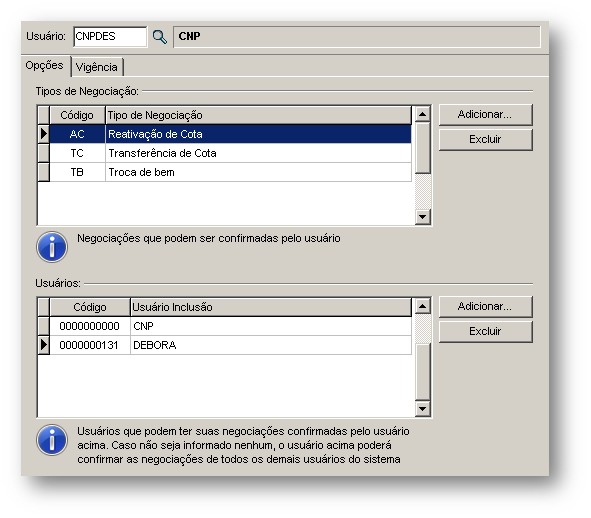The height and width of the screenshot is (518, 591).
Task: Select the CNP user row with code 0000000000
Action: click(230, 326)
